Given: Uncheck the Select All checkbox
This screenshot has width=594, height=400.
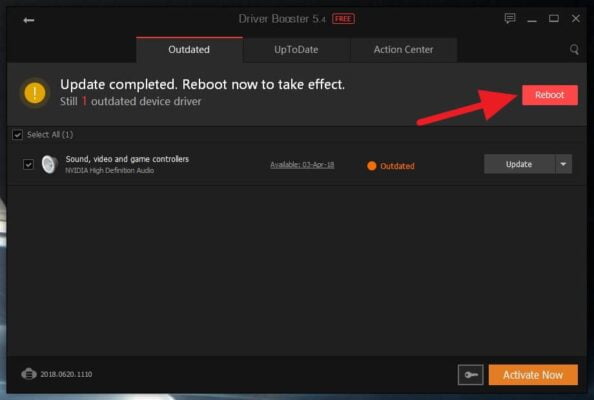Looking at the screenshot, I should (17, 134).
